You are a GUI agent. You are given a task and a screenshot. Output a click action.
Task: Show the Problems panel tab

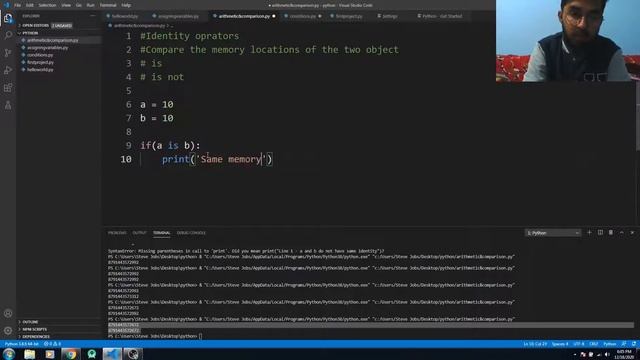pyautogui.click(x=117, y=233)
